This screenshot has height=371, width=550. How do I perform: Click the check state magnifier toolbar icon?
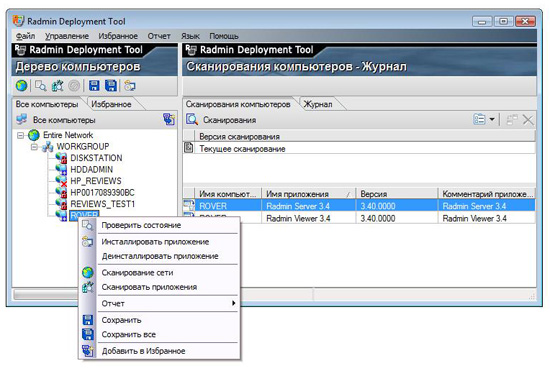point(41,86)
